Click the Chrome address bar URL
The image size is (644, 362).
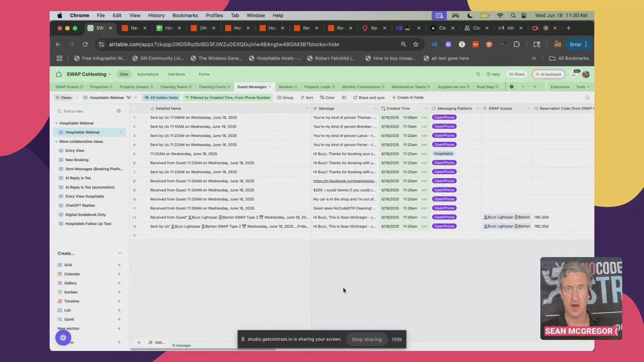coord(224,44)
